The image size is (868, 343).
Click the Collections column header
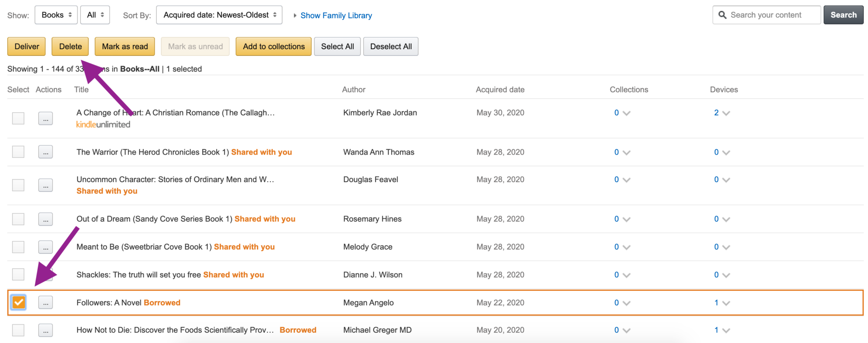(x=629, y=90)
